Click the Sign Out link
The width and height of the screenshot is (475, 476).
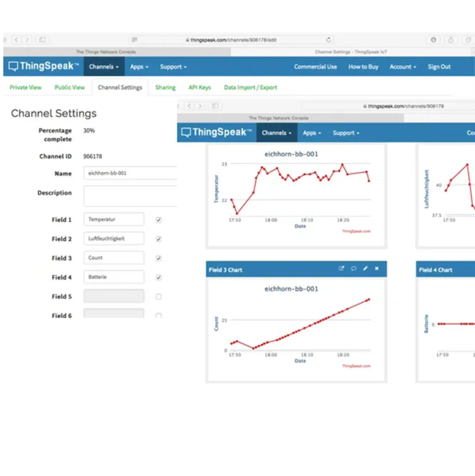tap(439, 67)
